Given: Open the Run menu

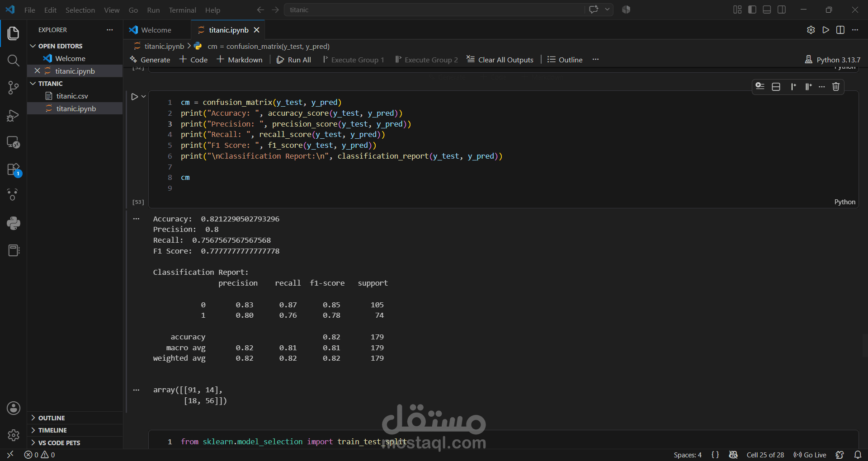Looking at the screenshot, I should click(153, 10).
